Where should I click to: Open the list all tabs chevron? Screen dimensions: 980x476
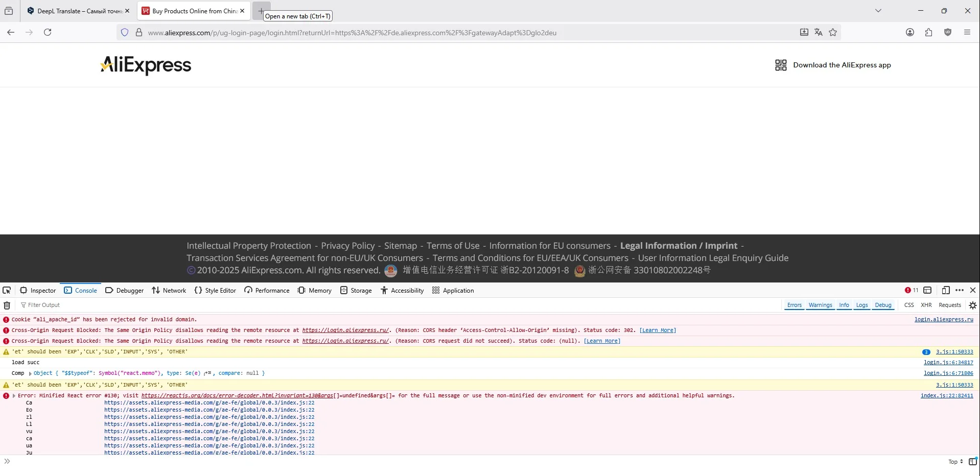click(878, 11)
